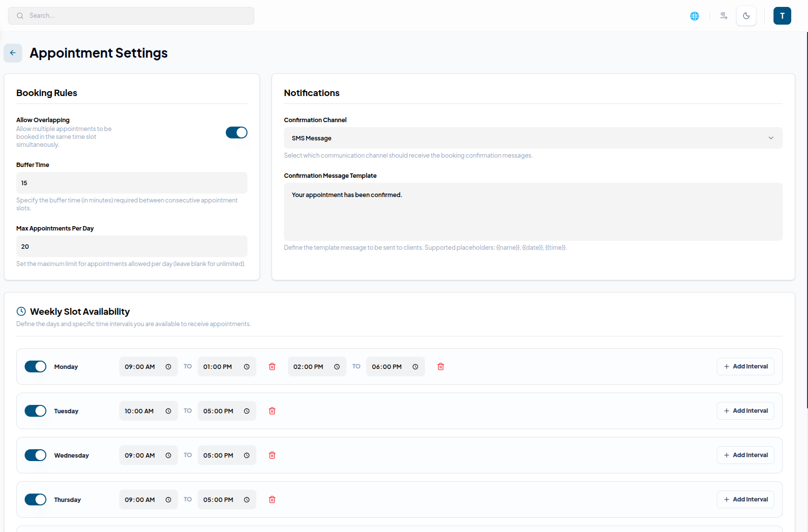Open clock picker for Wednesday 05:00 PM
The width and height of the screenshot is (808, 532).
[246, 456]
